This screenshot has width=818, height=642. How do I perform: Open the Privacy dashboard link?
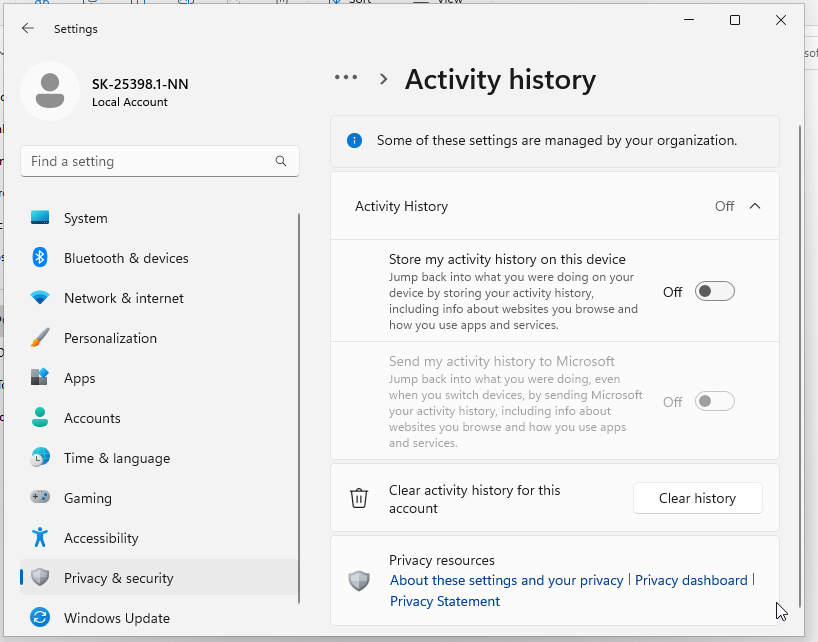691,580
